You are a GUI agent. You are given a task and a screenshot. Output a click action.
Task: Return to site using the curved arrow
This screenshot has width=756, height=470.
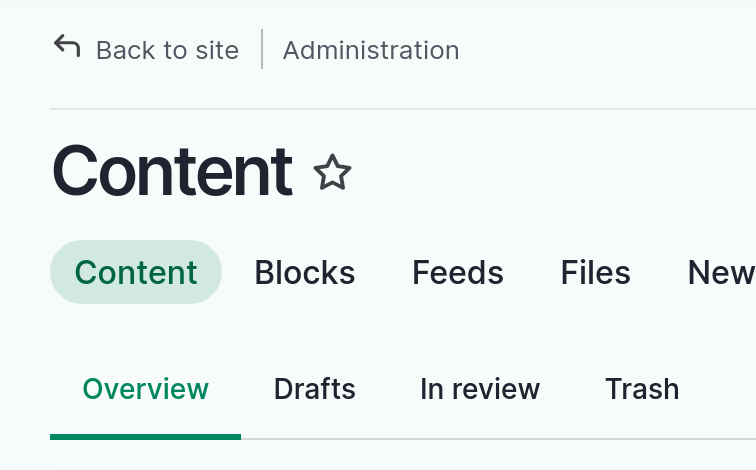[x=67, y=46]
